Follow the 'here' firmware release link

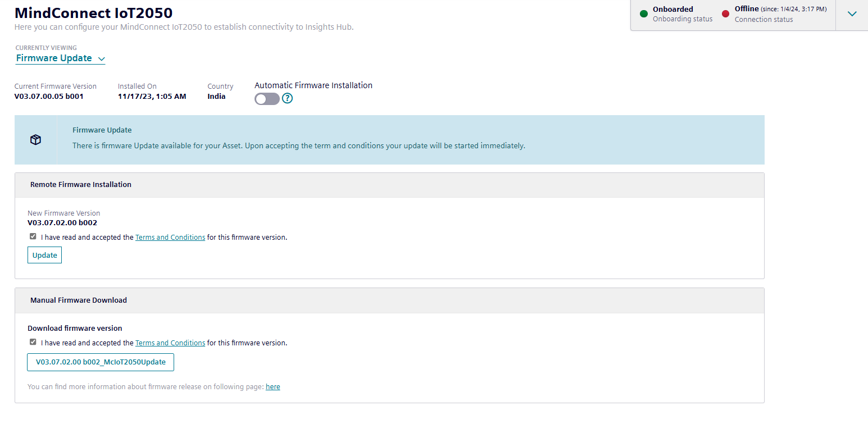pos(273,387)
